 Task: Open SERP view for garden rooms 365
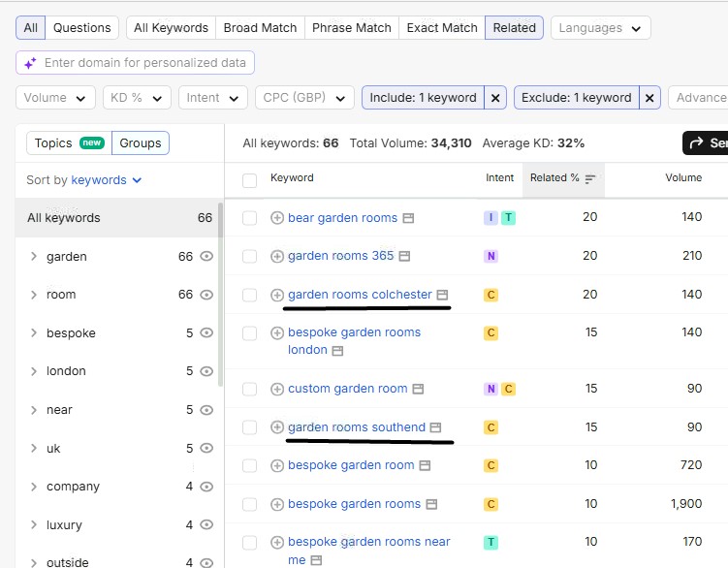pos(404,256)
